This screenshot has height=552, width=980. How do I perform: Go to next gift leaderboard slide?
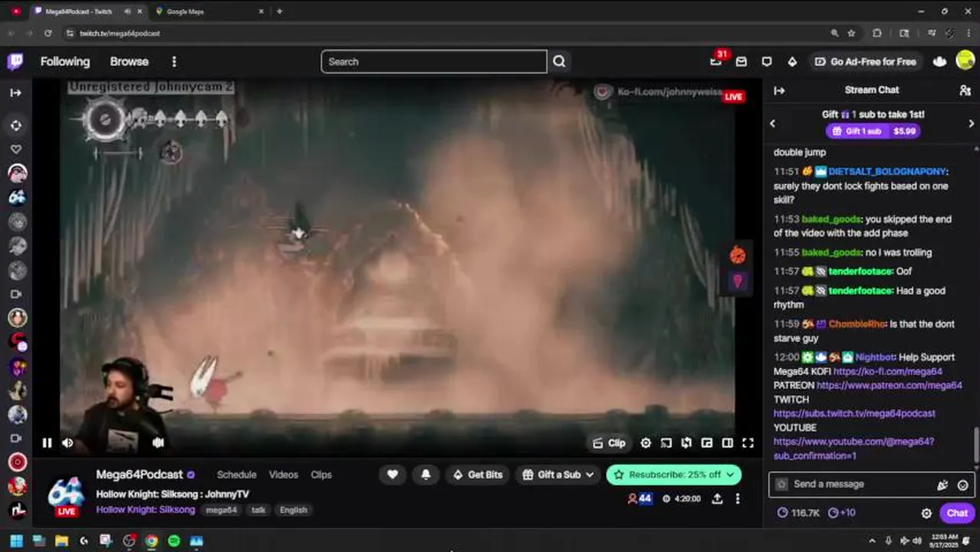tap(971, 123)
